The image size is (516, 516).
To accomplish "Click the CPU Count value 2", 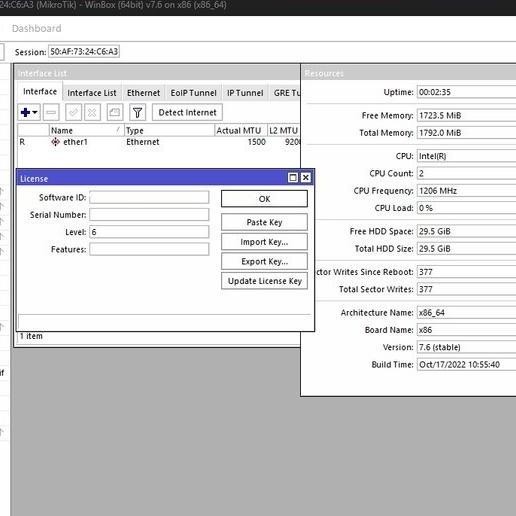I will click(466, 173).
